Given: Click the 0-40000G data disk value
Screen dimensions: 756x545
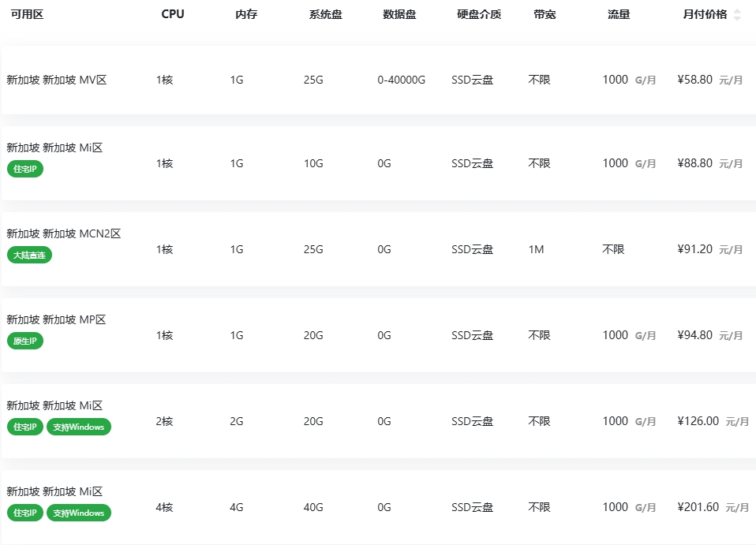Looking at the screenshot, I should pyautogui.click(x=401, y=80).
